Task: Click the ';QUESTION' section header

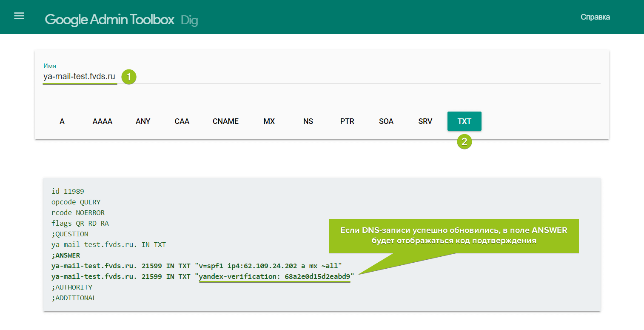Action: click(70, 234)
